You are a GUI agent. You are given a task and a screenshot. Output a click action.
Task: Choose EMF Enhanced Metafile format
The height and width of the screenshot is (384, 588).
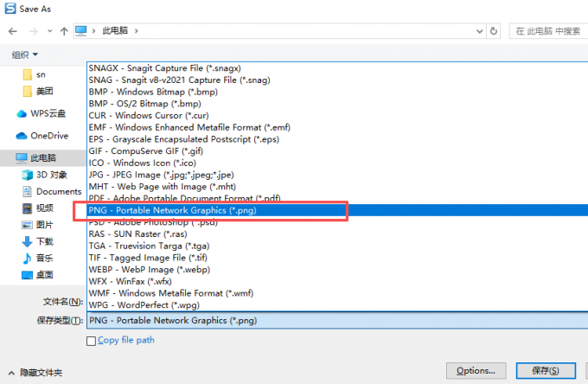tap(337, 127)
